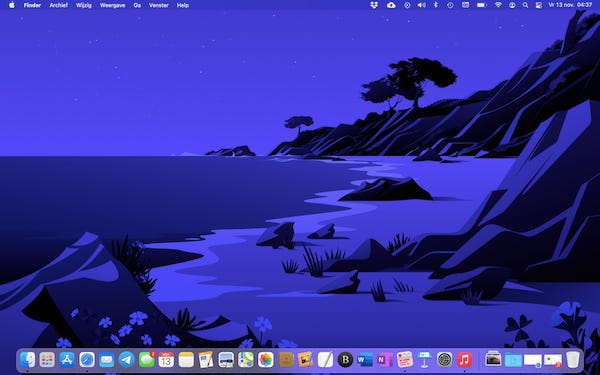The width and height of the screenshot is (600, 375).
Task: Open Keynote from the Dock
Action: pyautogui.click(x=424, y=360)
